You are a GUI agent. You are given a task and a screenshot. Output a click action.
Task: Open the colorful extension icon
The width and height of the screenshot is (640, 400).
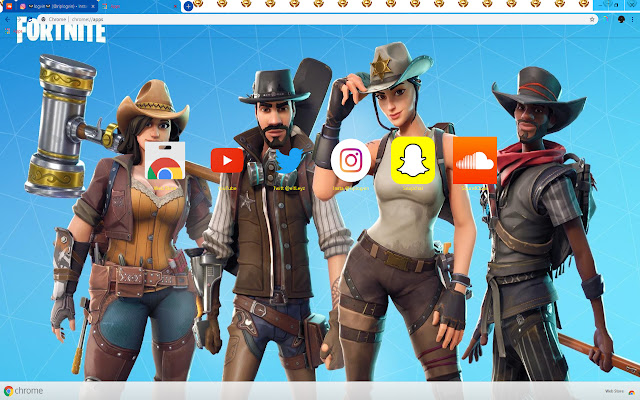click(x=607, y=19)
